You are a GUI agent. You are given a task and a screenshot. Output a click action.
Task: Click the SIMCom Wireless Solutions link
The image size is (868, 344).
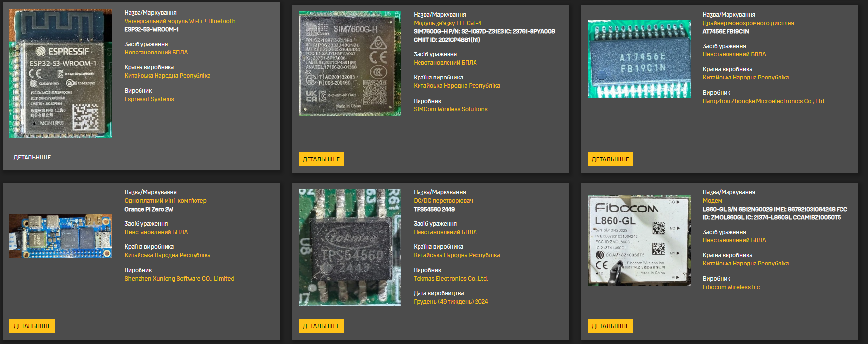point(450,109)
